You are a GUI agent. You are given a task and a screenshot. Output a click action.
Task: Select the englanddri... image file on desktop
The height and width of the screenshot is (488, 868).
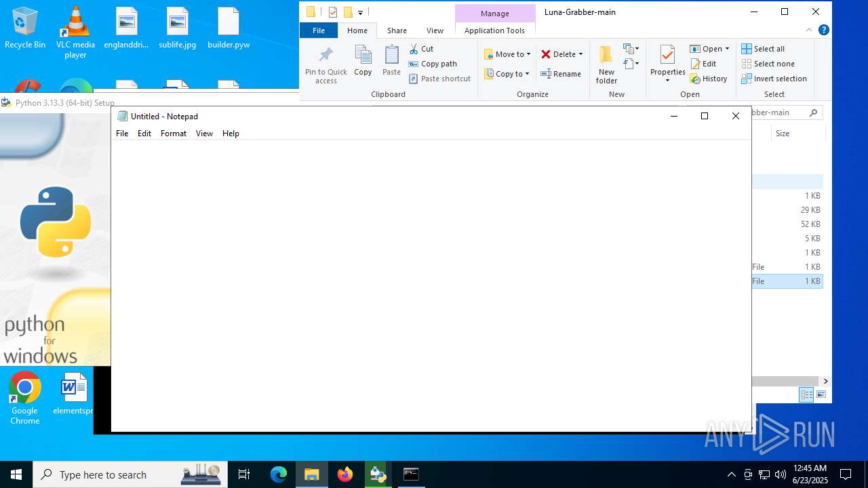(126, 28)
